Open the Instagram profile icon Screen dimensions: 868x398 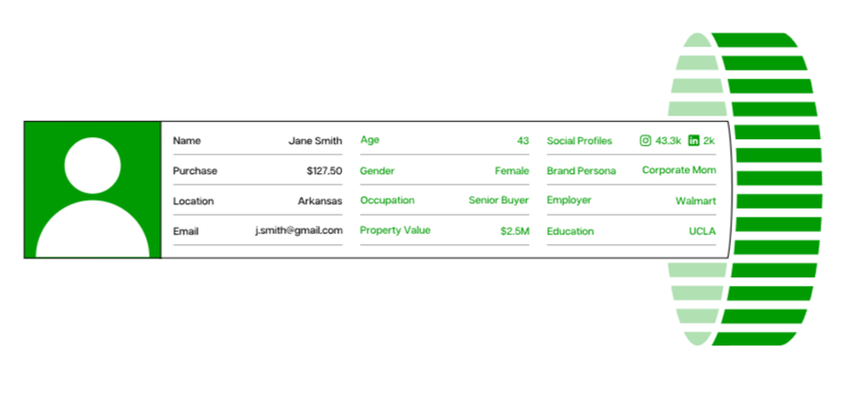tap(645, 141)
